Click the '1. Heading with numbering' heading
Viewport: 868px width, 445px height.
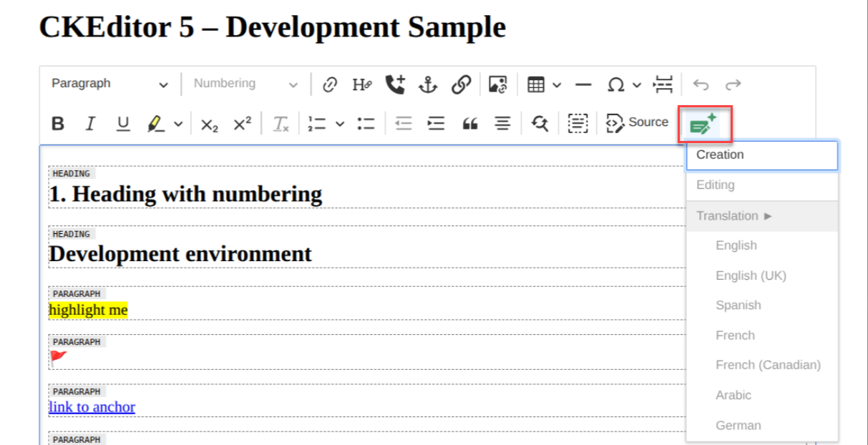[185, 194]
